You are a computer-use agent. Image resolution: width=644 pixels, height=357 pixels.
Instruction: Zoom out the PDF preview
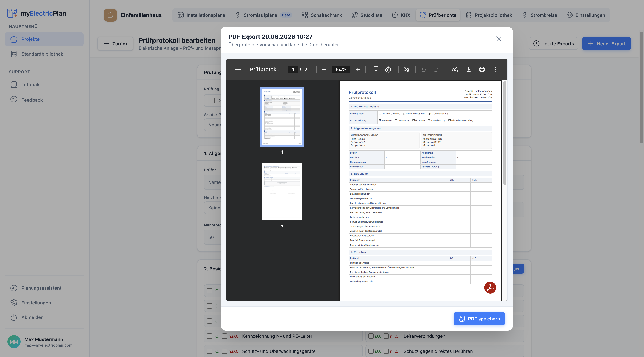[324, 70]
